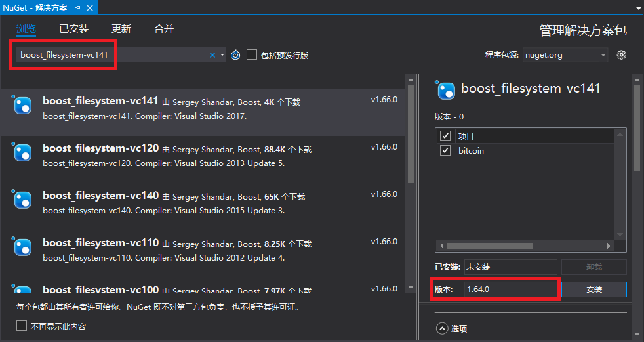This screenshot has height=342, width=644.
Task: Open the 版本 1.64.0 dropdown
Action: click(x=512, y=289)
